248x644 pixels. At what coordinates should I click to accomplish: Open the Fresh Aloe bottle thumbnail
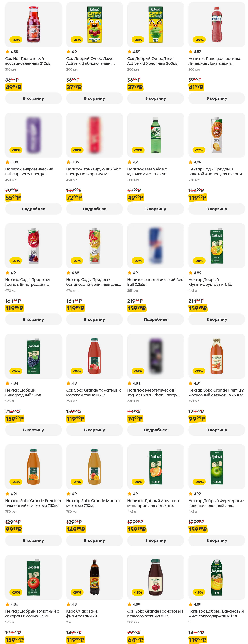click(155, 135)
